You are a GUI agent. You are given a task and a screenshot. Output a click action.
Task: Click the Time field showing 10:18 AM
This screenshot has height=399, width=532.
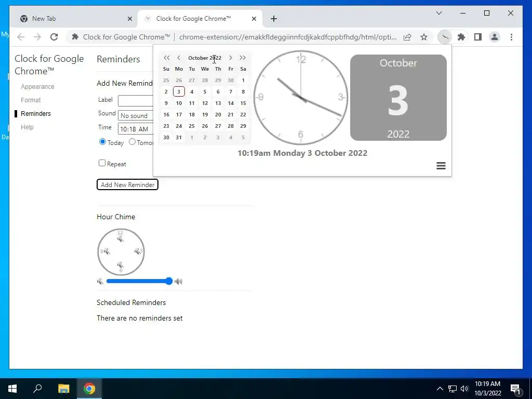(136, 129)
